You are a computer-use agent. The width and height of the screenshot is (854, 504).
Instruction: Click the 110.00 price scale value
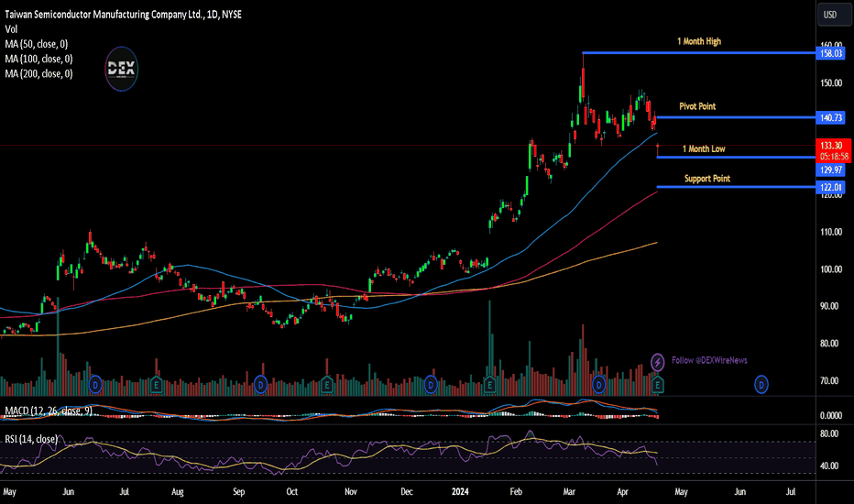click(x=831, y=232)
